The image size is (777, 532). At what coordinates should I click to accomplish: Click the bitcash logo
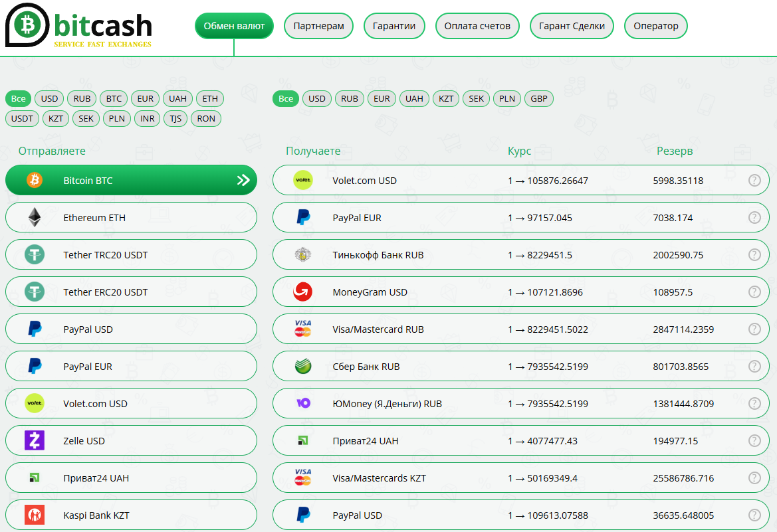pos(78,26)
